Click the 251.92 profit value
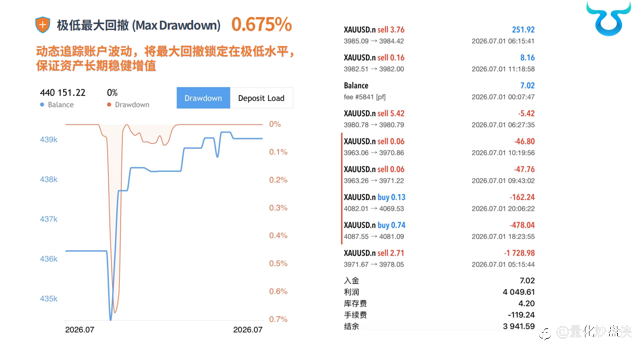 click(523, 30)
